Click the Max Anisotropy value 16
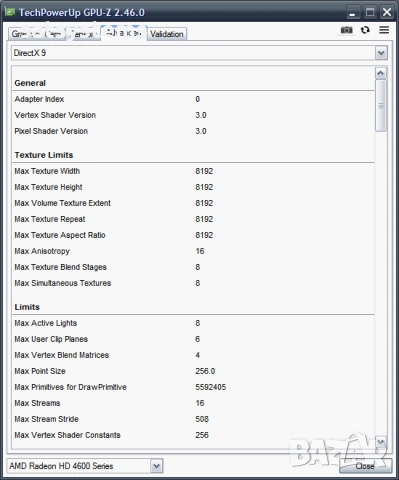399x480 pixels. (200, 251)
